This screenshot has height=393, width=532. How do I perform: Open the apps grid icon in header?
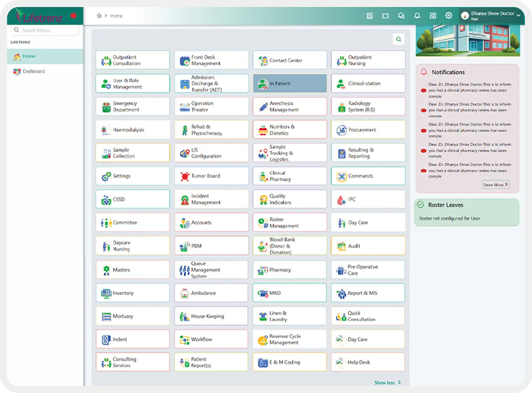(433, 16)
